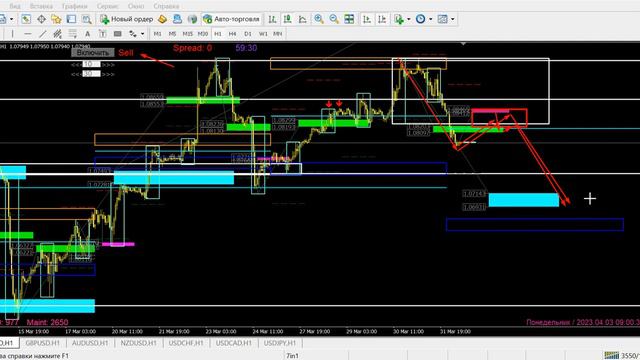Click the arrows objects icon
Screen dimensions: 640x360
pyautogui.click(x=133, y=34)
